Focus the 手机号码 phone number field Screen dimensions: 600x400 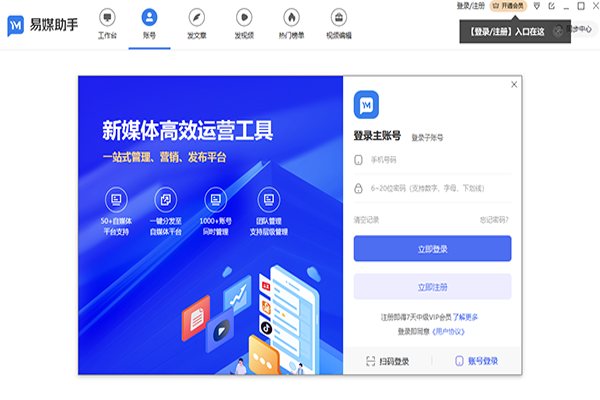432,160
